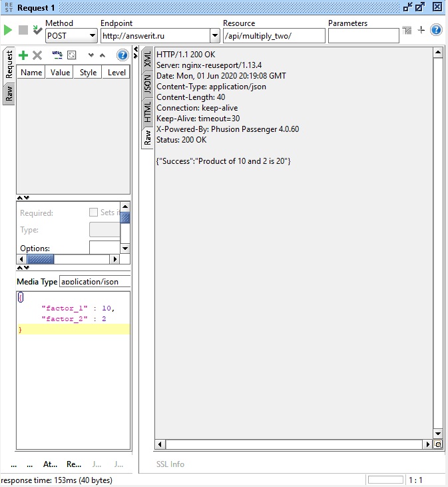Move parameter down with the down arrow
Viewport: 448px width, 487px height.
pyautogui.click(x=91, y=55)
